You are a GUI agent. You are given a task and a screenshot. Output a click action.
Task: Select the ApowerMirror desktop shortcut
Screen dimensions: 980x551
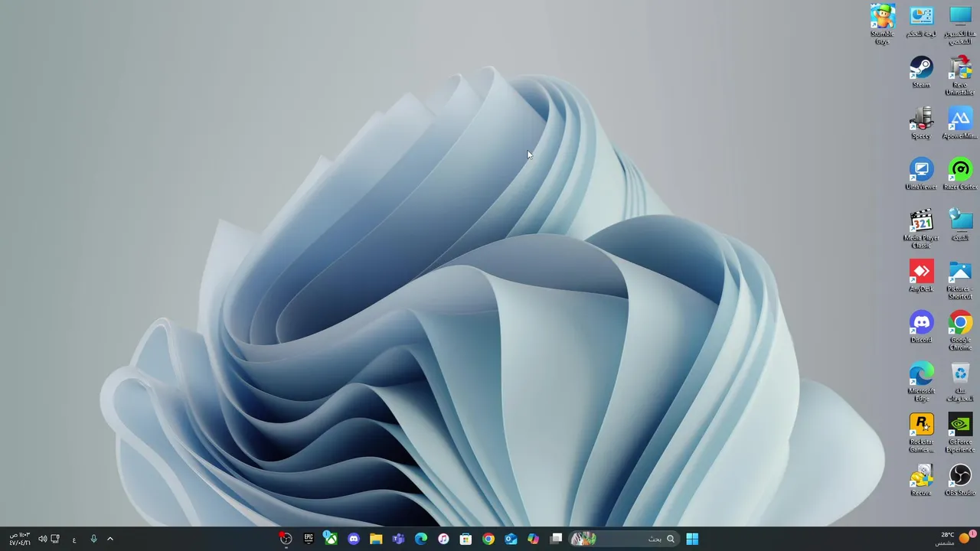(x=960, y=123)
